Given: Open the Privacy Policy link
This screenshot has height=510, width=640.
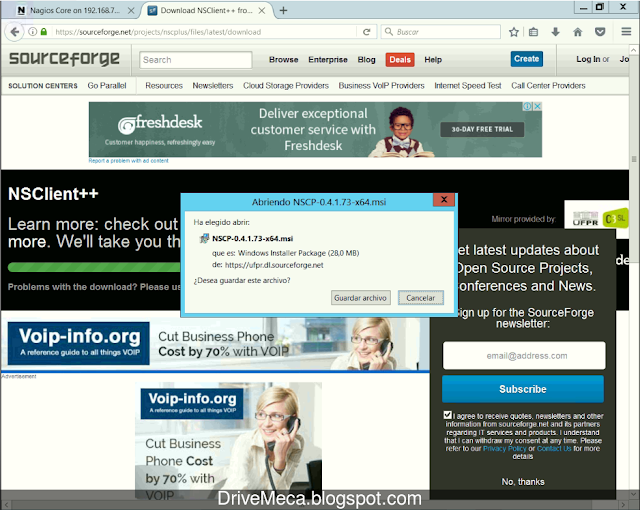Looking at the screenshot, I should tap(504, 448).
